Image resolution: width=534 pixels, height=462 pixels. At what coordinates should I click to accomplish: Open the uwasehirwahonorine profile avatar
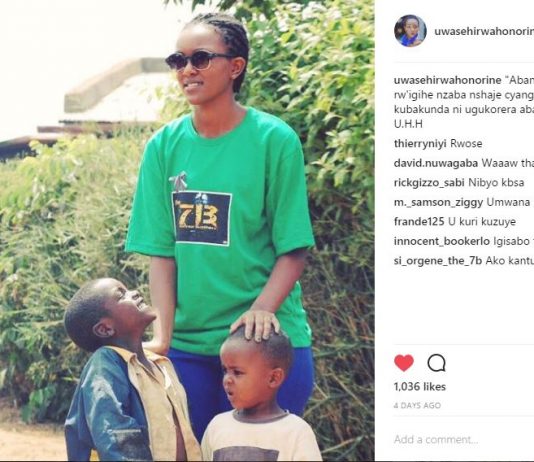[x=410, y=31]
